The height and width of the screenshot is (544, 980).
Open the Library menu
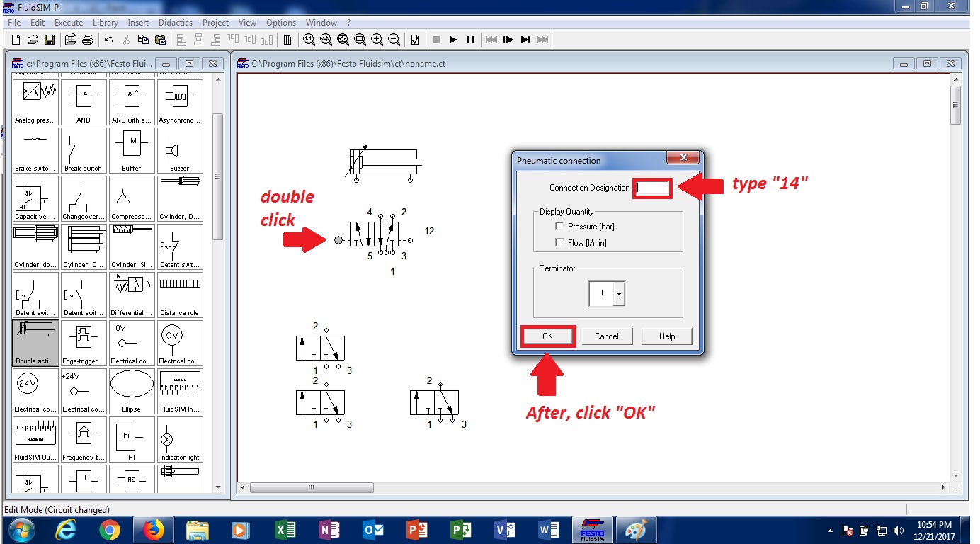(x=106, y=23)
